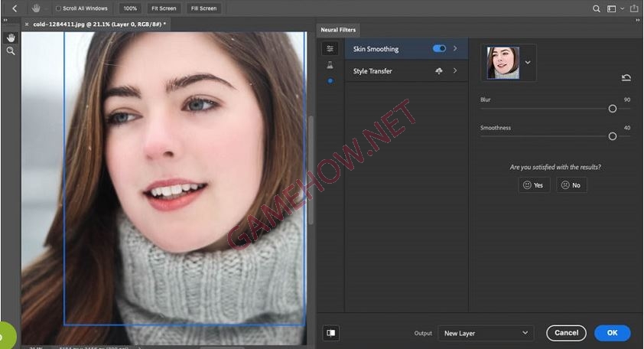This screenshot has width=644, height=349.
Task: Open the beta filters flask icon
Action: coord(330,65)
